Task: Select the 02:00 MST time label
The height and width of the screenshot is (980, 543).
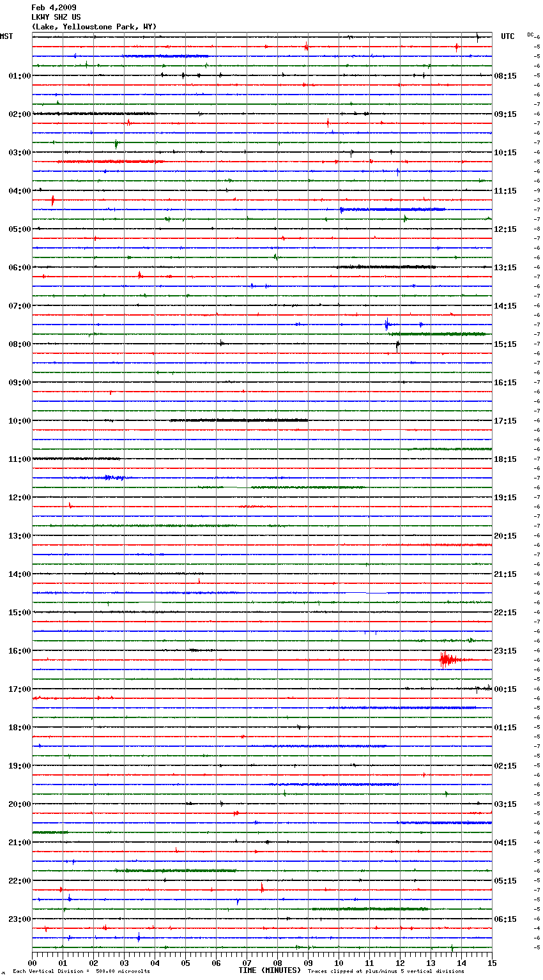Action: (20, 114)
